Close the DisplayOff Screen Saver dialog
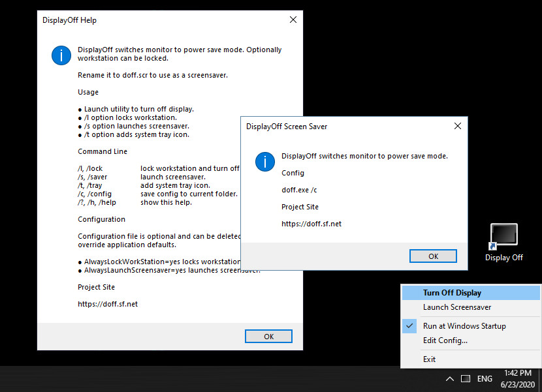The width and height of the screenshot is (542, 392). [457, 126]
